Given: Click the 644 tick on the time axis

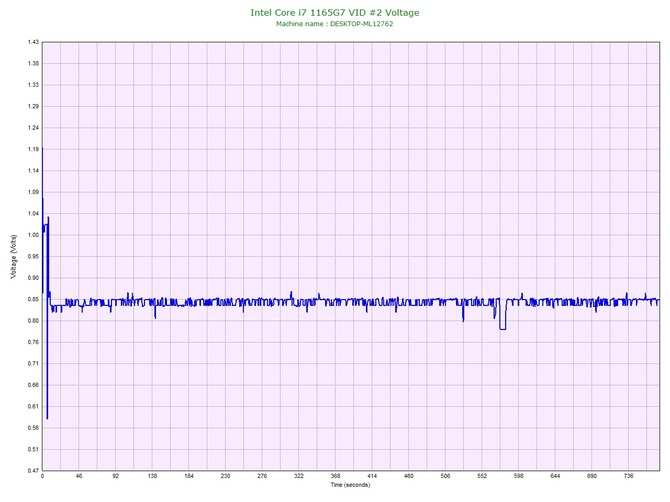Looking at the screenshot, I should 555,476.
